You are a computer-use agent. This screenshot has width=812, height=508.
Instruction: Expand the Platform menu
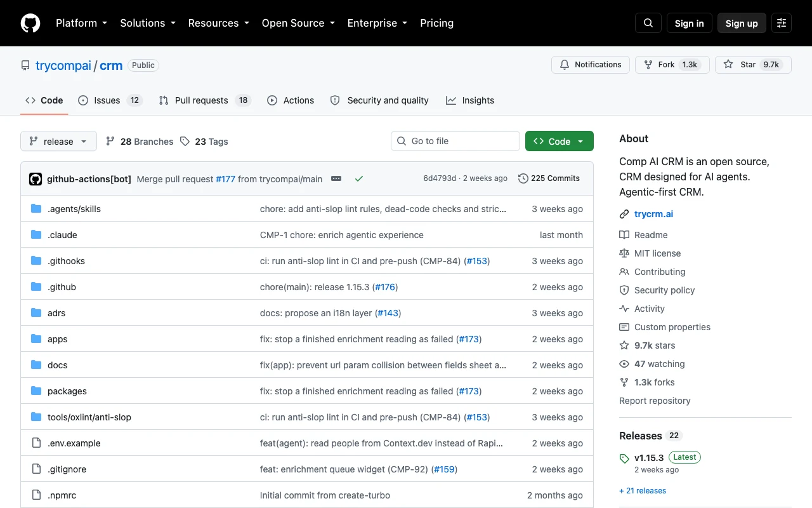(82, 23)
